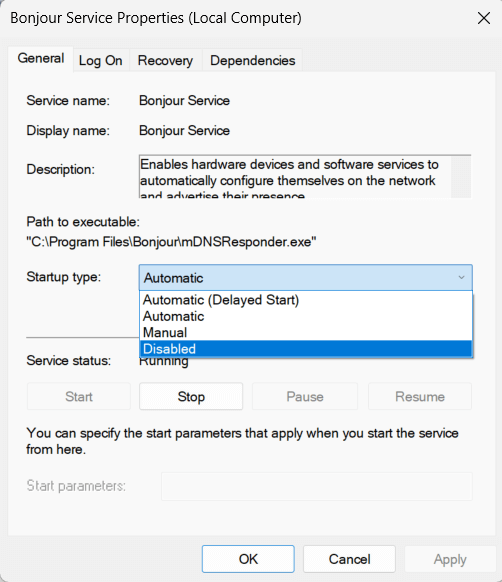Cancel the properties dialog

point(349,559)
